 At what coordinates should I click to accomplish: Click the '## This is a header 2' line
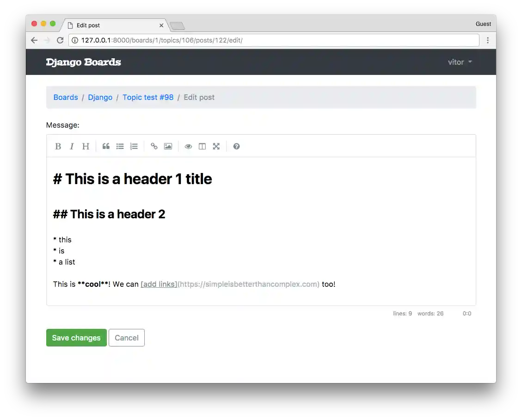(x=109, y=214)
